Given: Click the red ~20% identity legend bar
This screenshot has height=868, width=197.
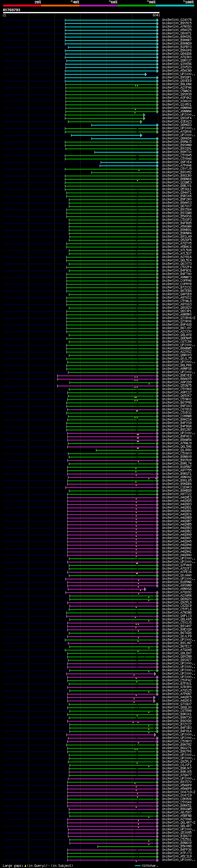Looking at the screenshot, I should tap(22, 6).
